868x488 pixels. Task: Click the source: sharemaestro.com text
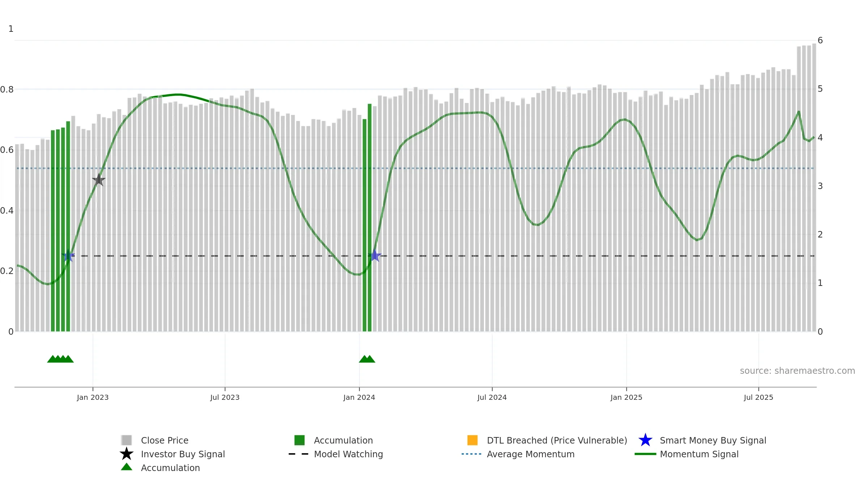[797, 371]
